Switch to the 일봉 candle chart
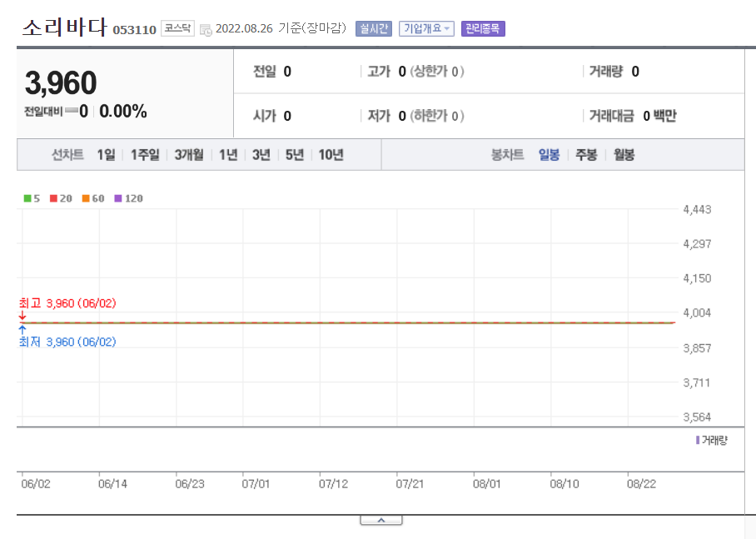This screenshot has width=756, height=539. tap(549, 155)
